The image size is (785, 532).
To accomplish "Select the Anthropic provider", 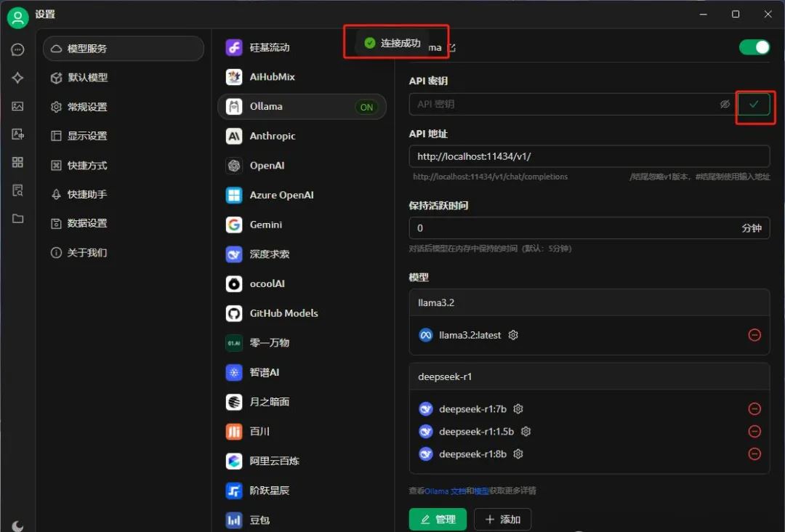I will [x=302, y=136].
